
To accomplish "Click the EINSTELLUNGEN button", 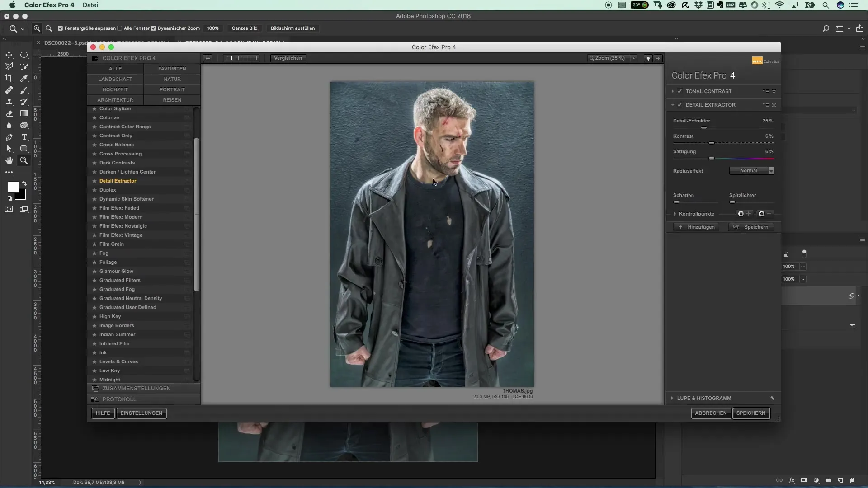I will (142, 413).
